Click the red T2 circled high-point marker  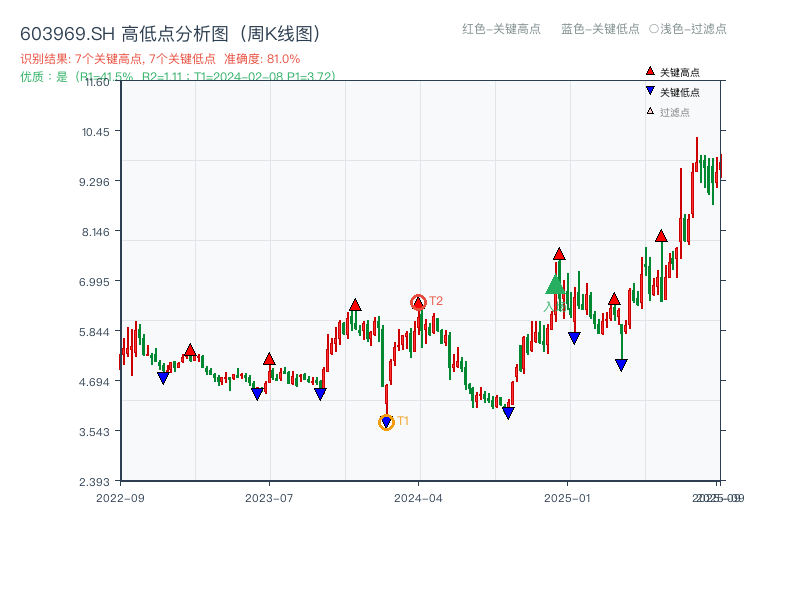tap(418, 303)
